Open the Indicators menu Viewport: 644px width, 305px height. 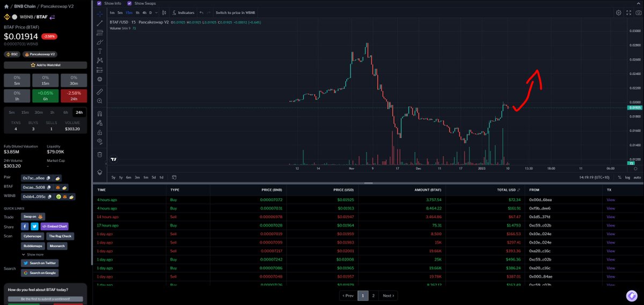click(184, 12)
